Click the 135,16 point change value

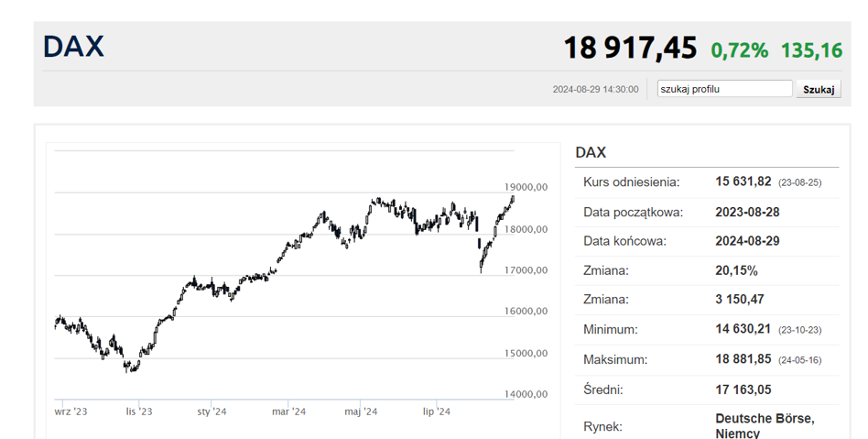811,50
